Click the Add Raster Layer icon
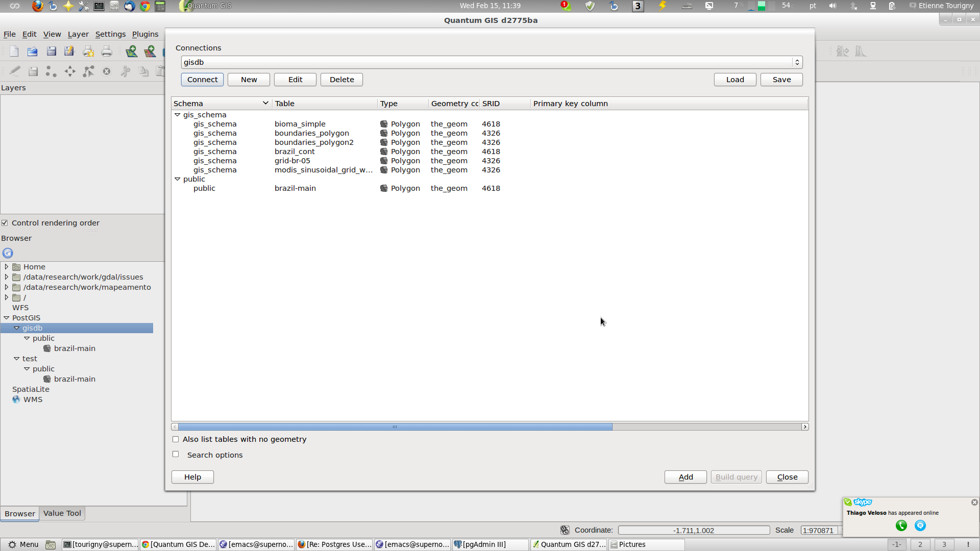980x551 pixels. point(150,51)
